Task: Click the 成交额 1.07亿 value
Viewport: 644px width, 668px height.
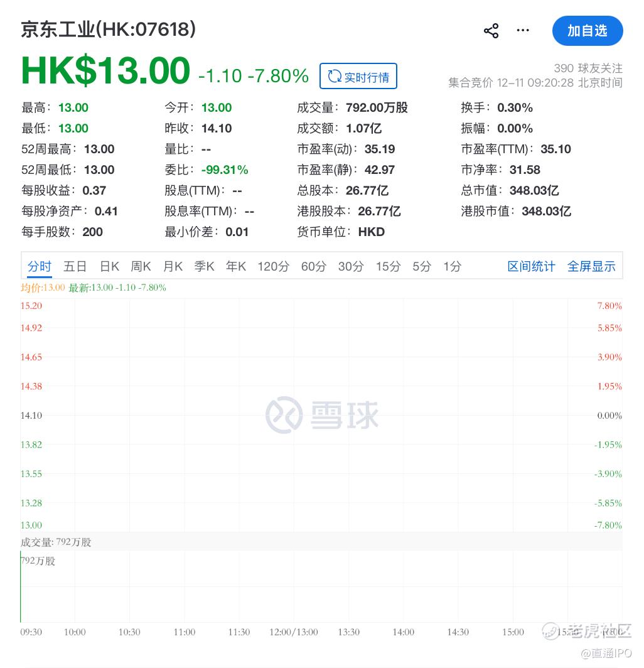Action: [x=364, y=128]
